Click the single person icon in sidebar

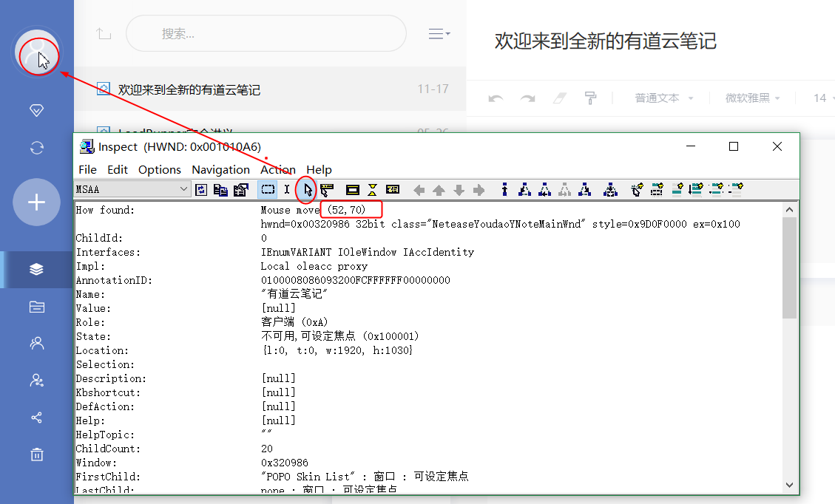[36, 344]
